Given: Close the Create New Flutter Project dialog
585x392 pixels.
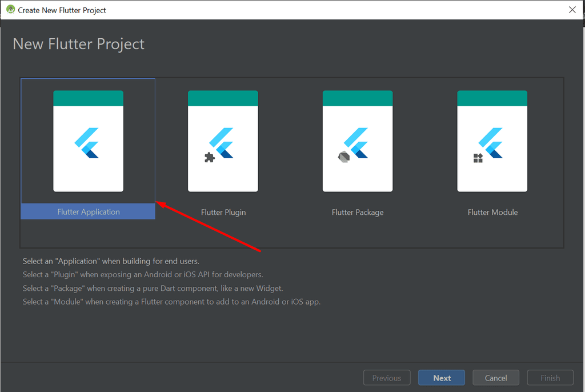Looking at the screenshot, I should point(572,10).
